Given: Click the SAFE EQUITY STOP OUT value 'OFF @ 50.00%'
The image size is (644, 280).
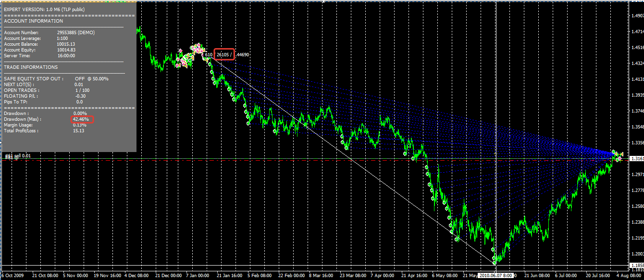Looking at the screenshot, I should [x=91, y=78].
